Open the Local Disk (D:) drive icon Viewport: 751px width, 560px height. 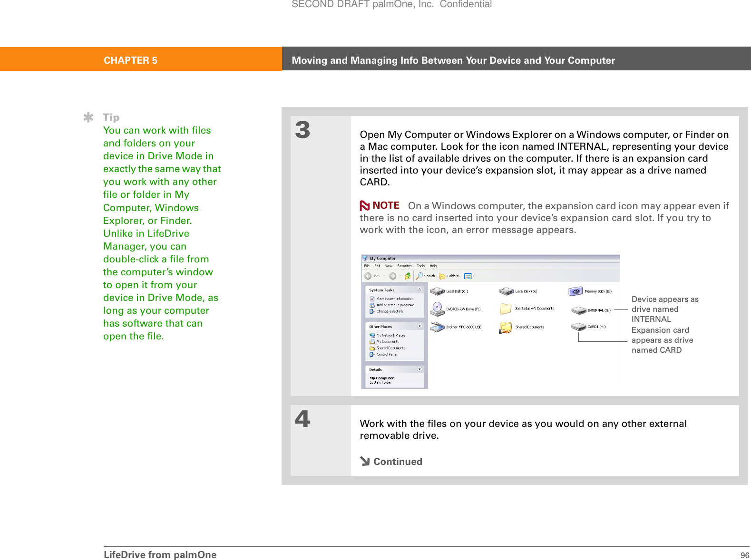tap(507, 291)
